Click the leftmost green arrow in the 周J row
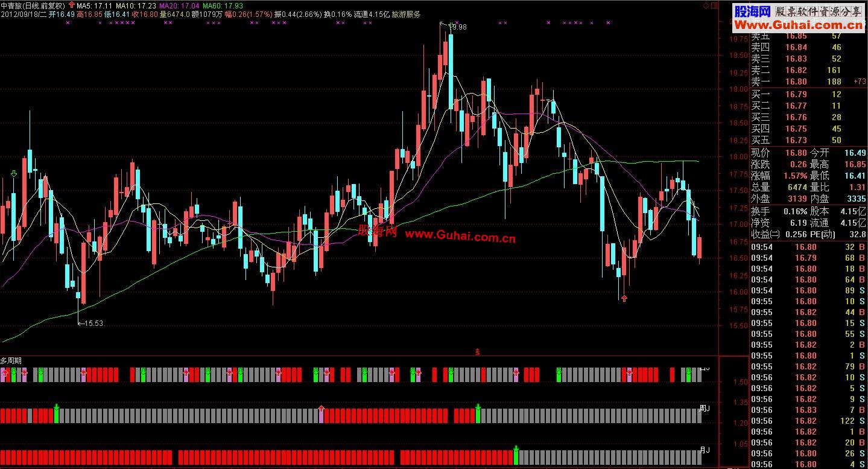Viewport: 868px width, 469px height. click(56, 408)
